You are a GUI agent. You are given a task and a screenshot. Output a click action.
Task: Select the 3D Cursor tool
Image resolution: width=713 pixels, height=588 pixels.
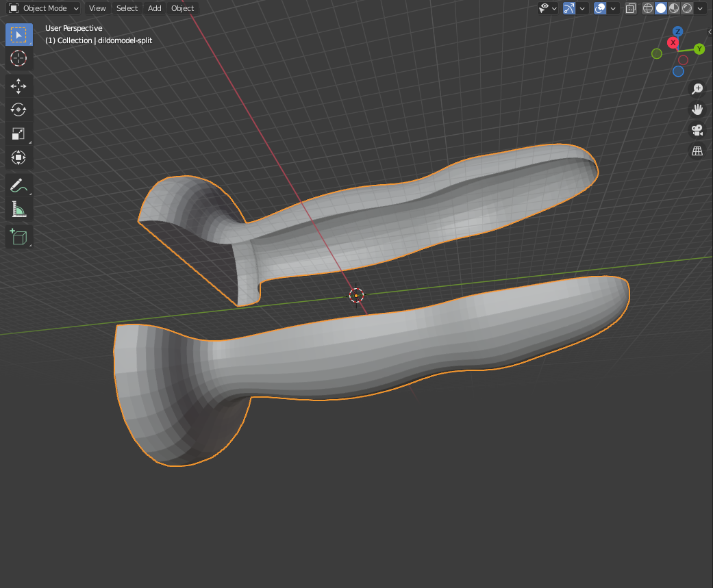(x=18, y=58)
